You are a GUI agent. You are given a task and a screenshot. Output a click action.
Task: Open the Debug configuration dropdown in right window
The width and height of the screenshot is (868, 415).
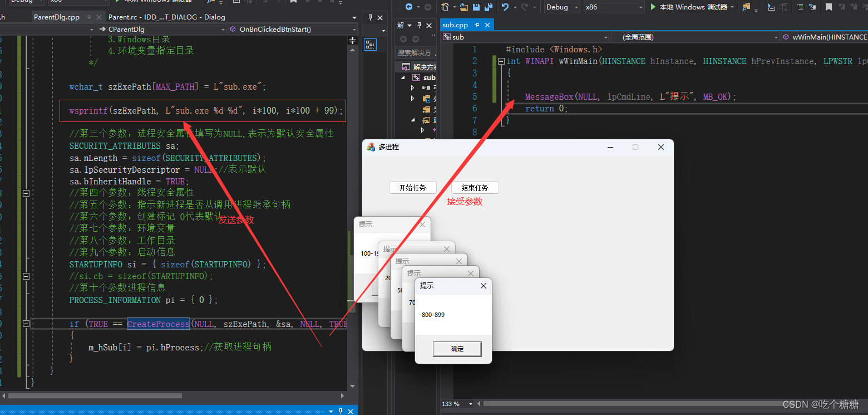point(562,7)
